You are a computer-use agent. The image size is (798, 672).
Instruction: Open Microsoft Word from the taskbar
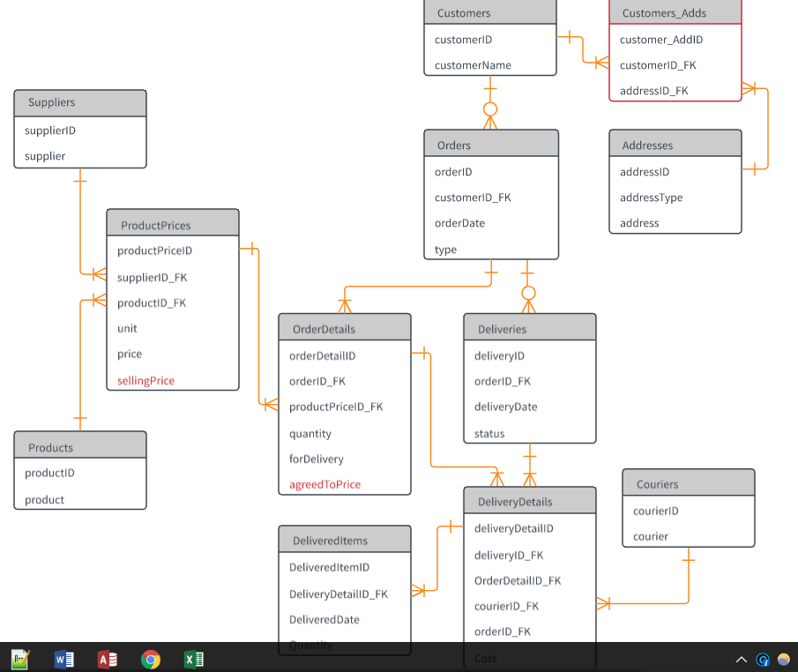pos(64,660)
